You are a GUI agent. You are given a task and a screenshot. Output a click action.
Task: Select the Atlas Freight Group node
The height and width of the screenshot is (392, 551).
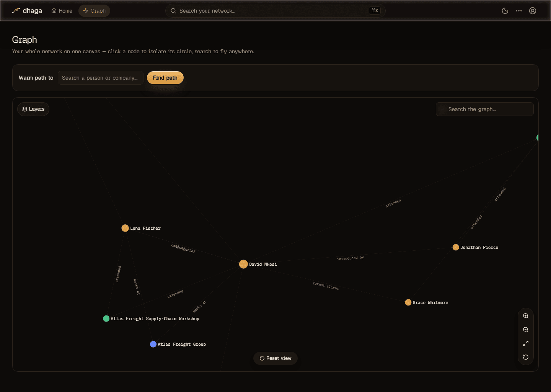pos(153,344)
